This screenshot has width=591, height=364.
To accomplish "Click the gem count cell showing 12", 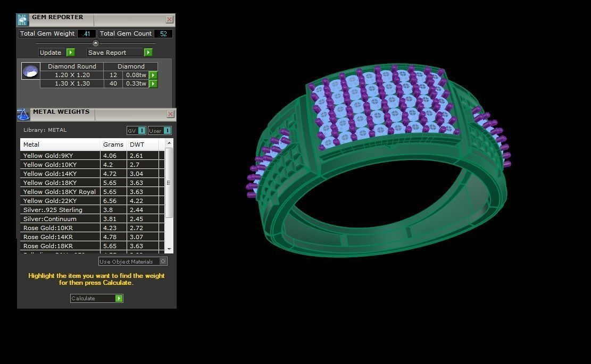I will tap(113, 75).
